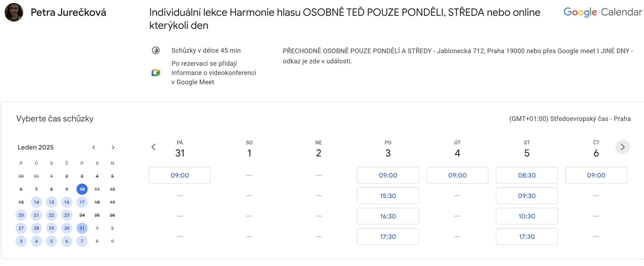The image size is (644, 266).
Task: Pick January 31 from the mini calendar
Action: point(82,228)
